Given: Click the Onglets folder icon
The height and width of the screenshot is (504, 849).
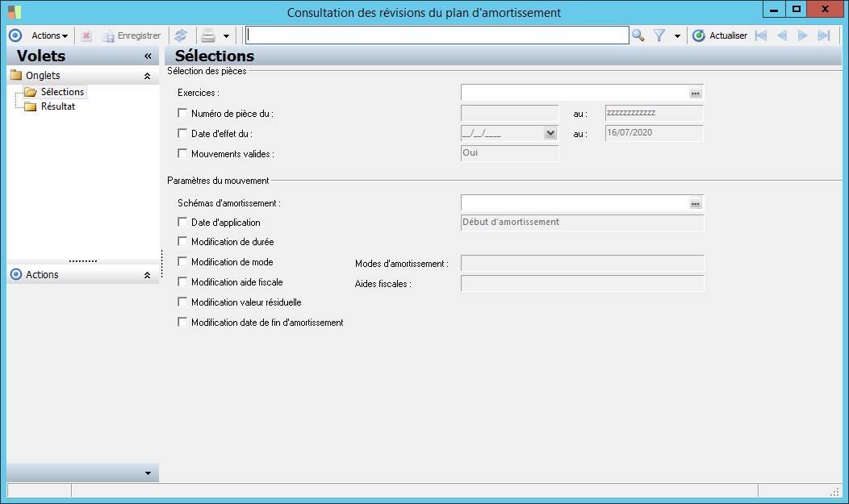Looking at the screenshot, I should (x=16, y=75).
